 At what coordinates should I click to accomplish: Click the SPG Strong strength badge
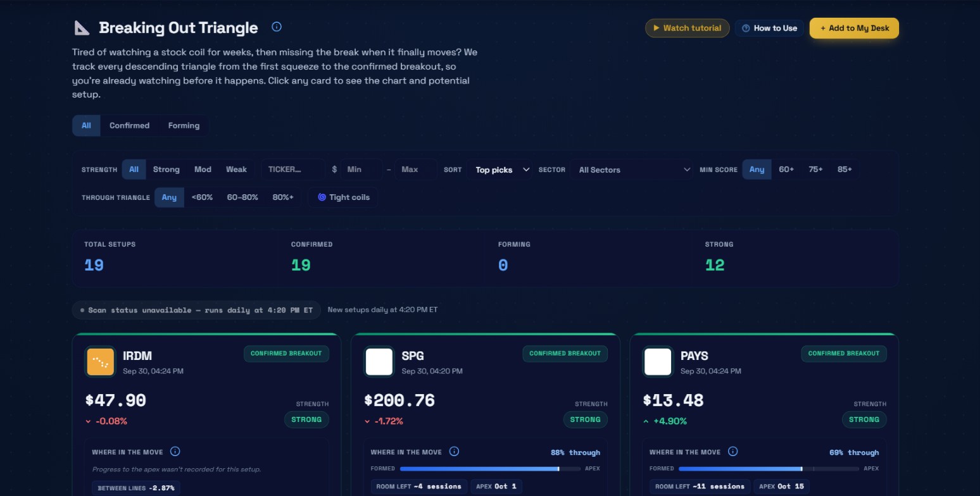coord(585,419)
